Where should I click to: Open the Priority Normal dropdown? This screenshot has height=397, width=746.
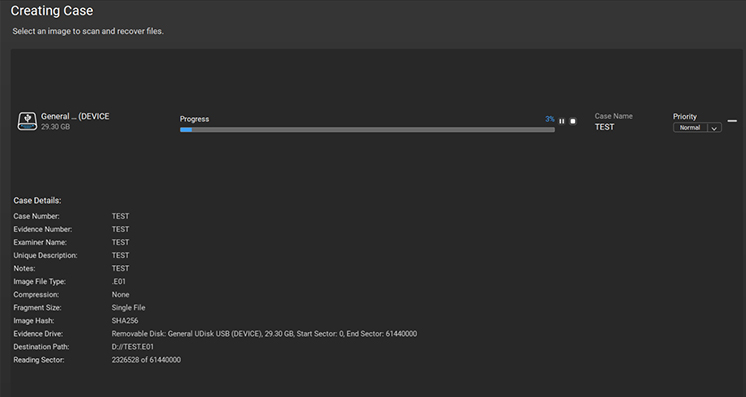pos(697,128)
